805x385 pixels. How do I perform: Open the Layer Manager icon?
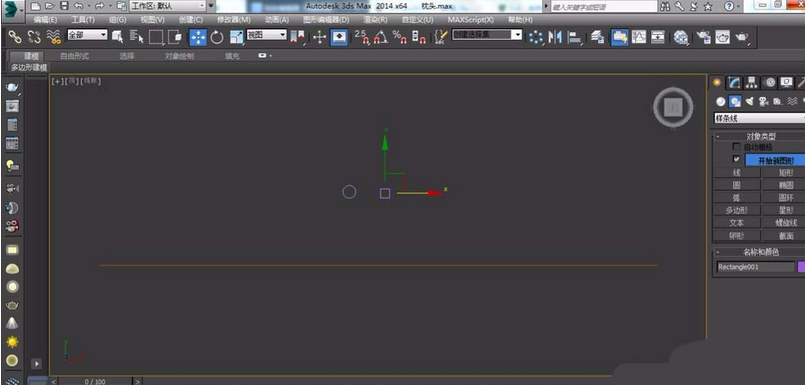point(597,37)
